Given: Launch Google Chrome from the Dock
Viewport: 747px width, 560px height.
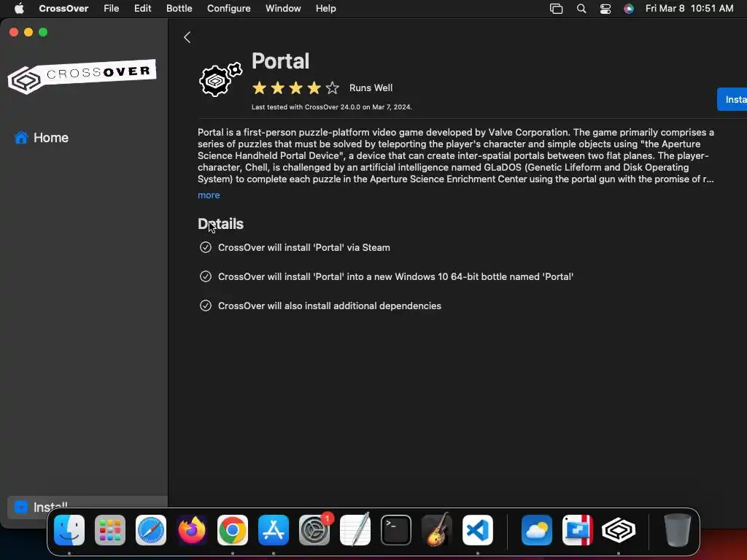Looking at the screenshot, I should 233,529.
